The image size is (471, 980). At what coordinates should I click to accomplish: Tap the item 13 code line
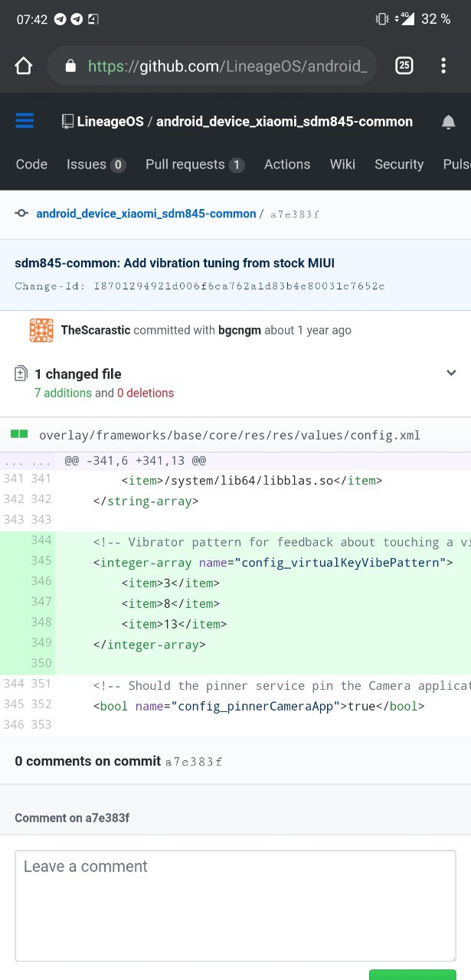coord(174,624)
